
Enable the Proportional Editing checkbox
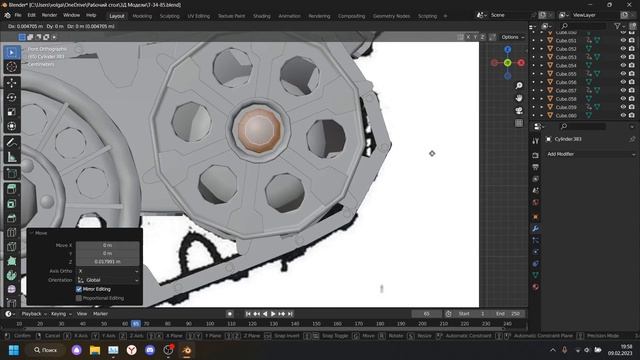[x=79, y=298]
